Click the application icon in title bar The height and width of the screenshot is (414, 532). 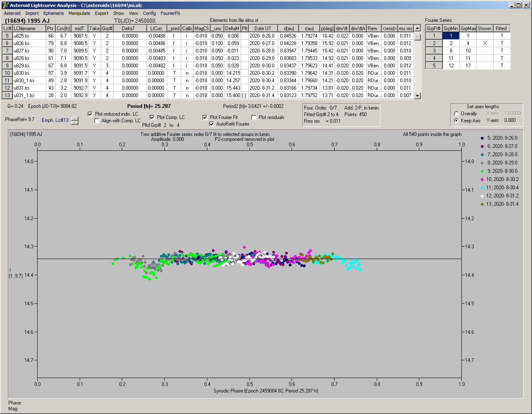(5, 5)
